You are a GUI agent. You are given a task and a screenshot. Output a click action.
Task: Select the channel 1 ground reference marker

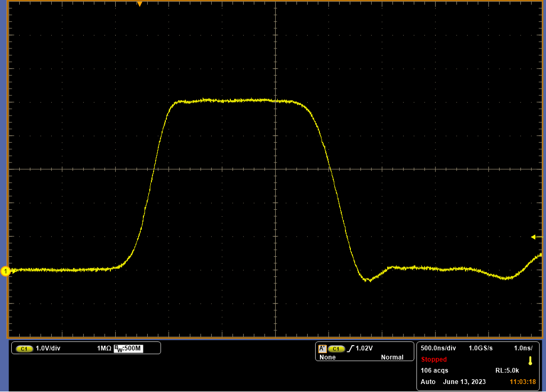pos(6,272)
